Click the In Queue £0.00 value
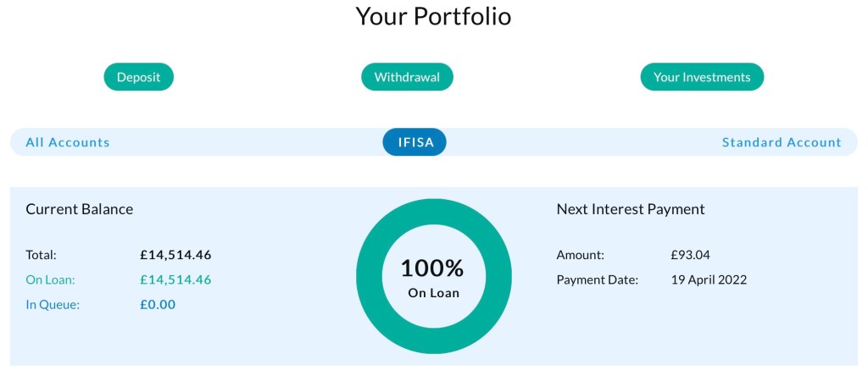Image resolution: width=868 pixels, height=376 pixels. click(x=158, y=304)
